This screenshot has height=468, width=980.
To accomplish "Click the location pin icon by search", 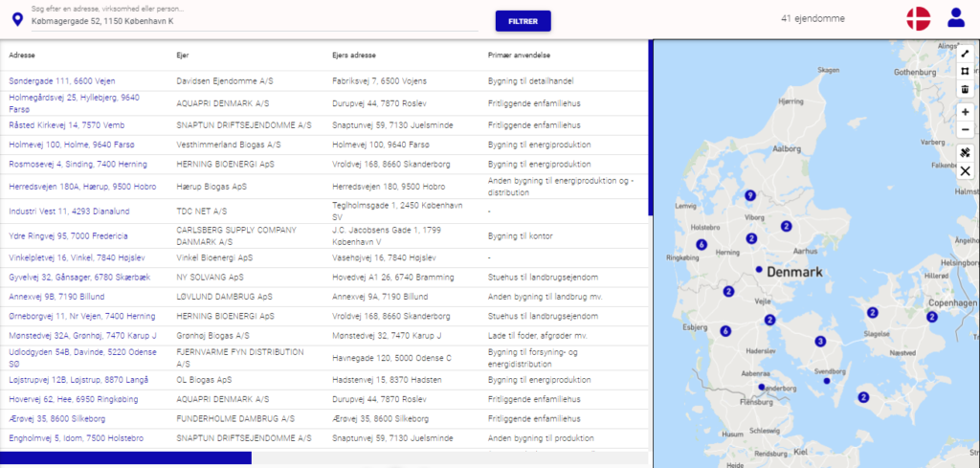I will point(16,20).
